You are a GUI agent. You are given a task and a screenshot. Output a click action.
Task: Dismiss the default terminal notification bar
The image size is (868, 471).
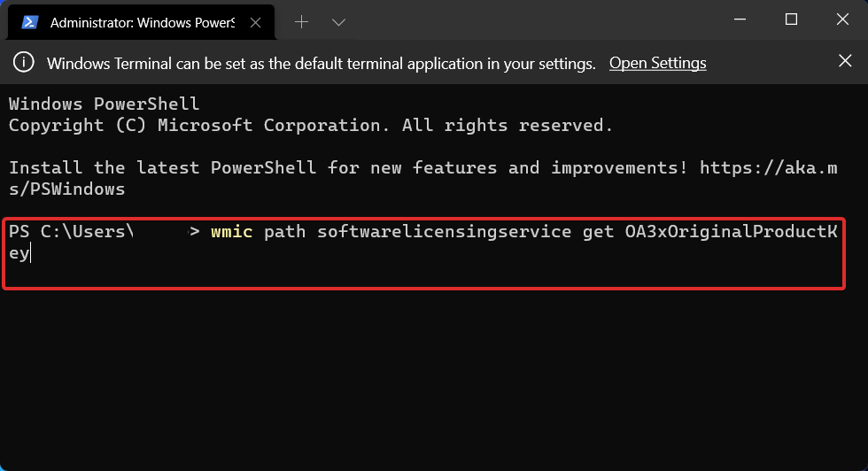(845, 61)
